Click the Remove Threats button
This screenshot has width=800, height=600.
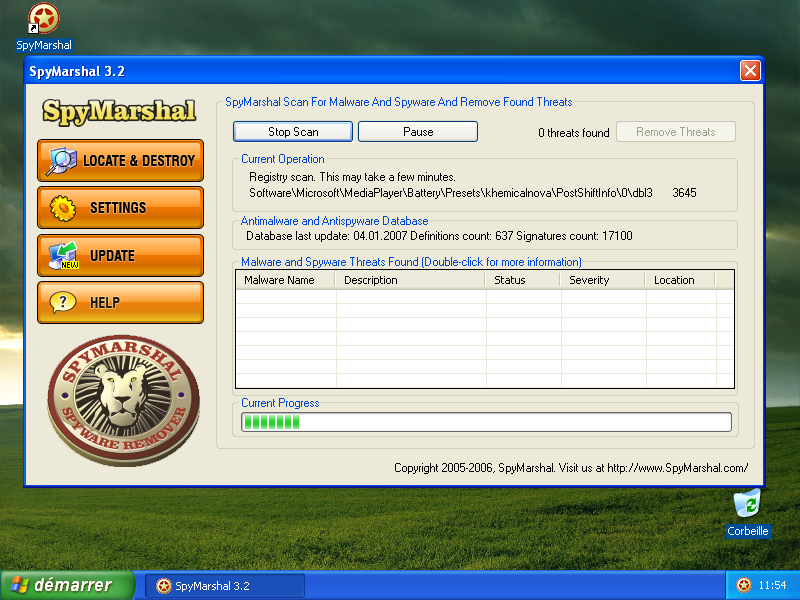pyautogui.click(x=676, y=132)
